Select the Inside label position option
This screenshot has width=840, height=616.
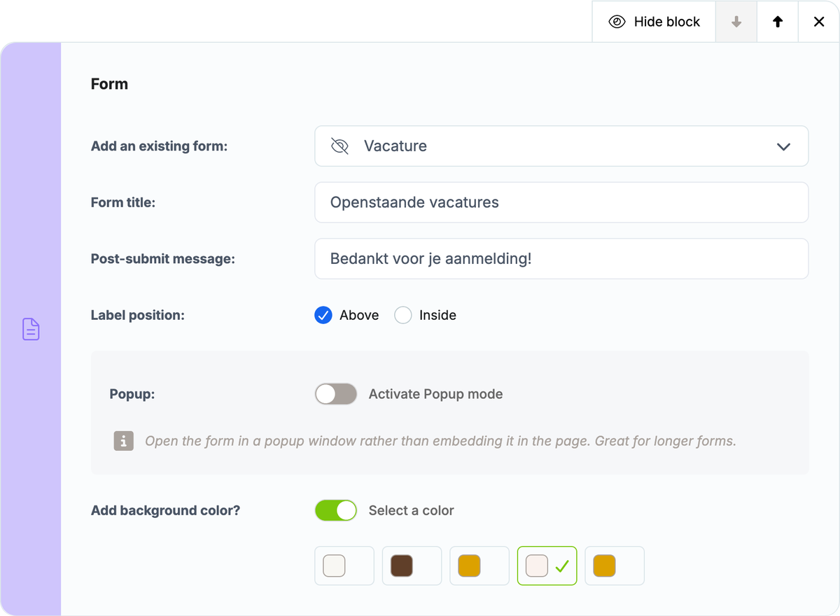click(426, 315)
